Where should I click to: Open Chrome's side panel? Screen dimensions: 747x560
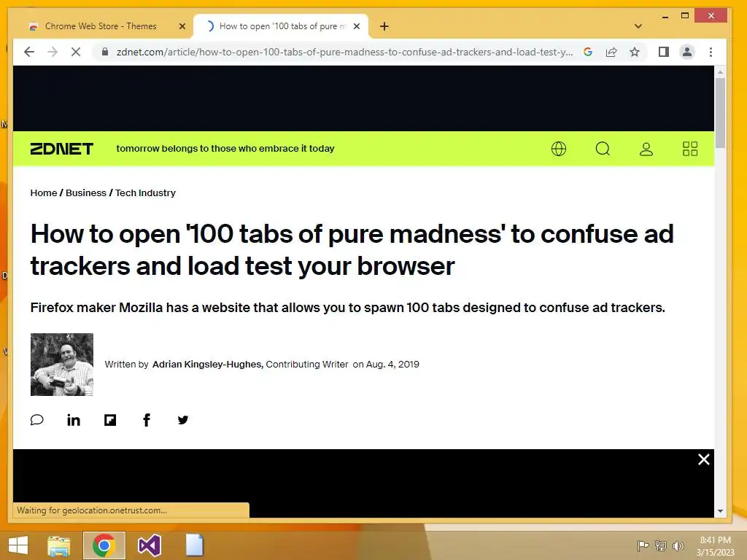[x=664, y=52]
